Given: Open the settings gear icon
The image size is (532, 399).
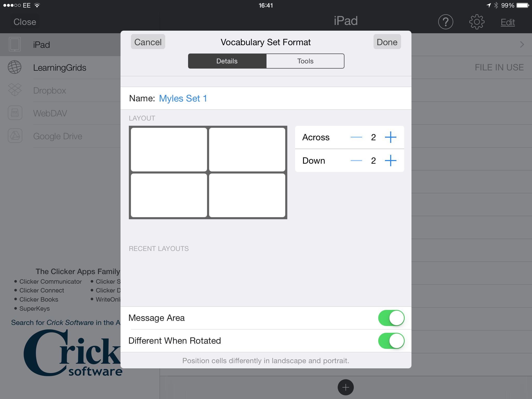Looking at the screenshot, I should point(477,22).
